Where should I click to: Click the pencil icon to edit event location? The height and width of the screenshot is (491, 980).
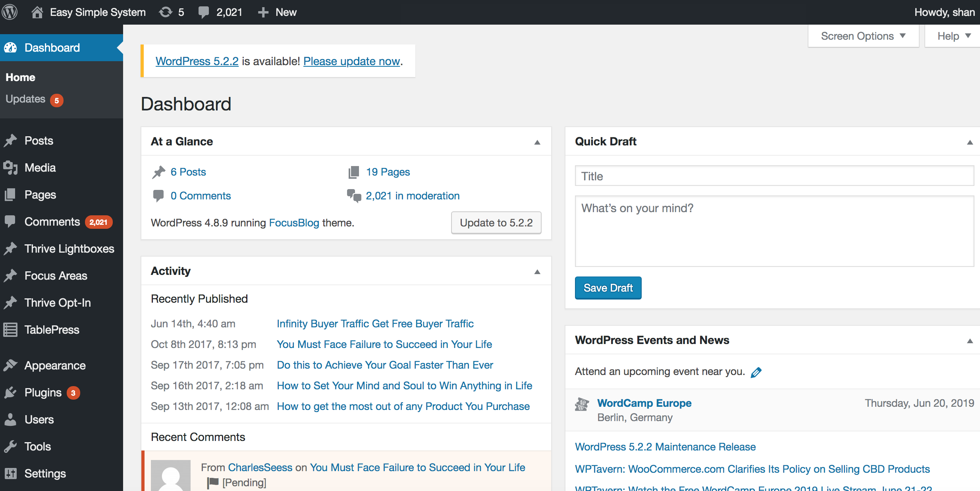[x=756, y=372]
